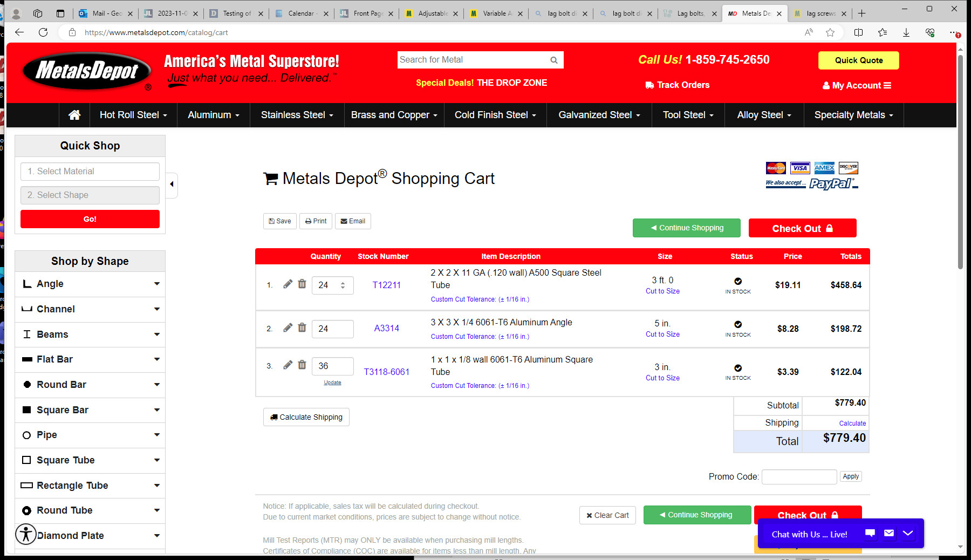Click the top Check Out button
The width and height of the screenshot is (971, 560).
(802, 228)
